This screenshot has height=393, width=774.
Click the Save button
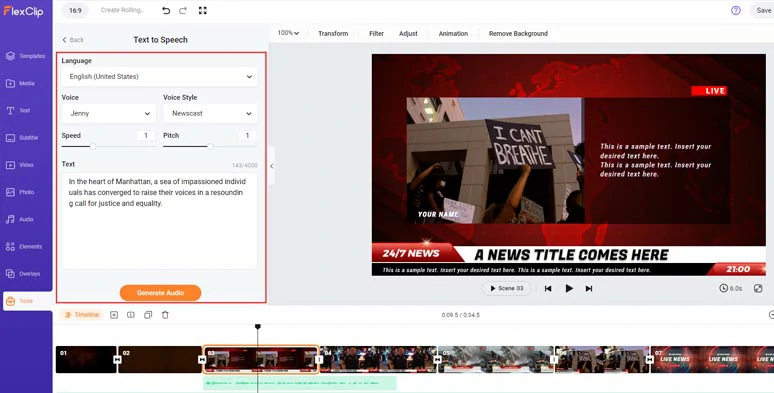(x=763, y=10)
